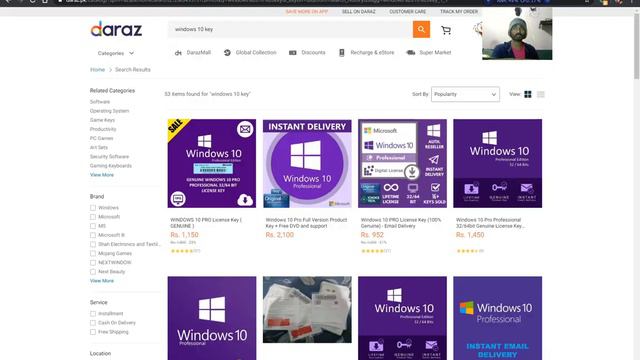The width and height of the screenshot is (640, 360).
Task: Click the Track My Order link
Action: (x=459, y=11)
